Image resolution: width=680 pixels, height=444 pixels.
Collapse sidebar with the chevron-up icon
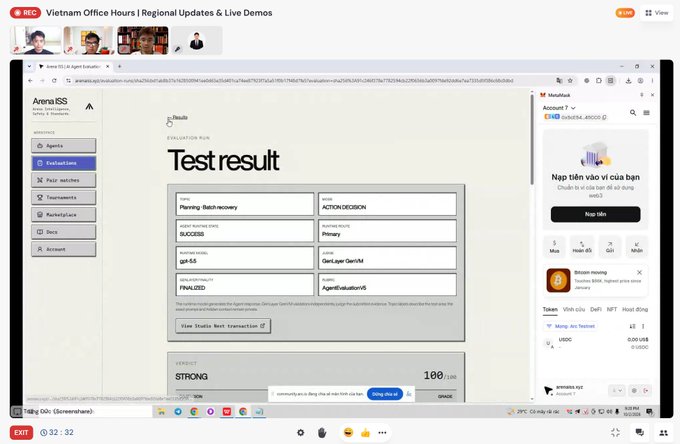(89, 106)
